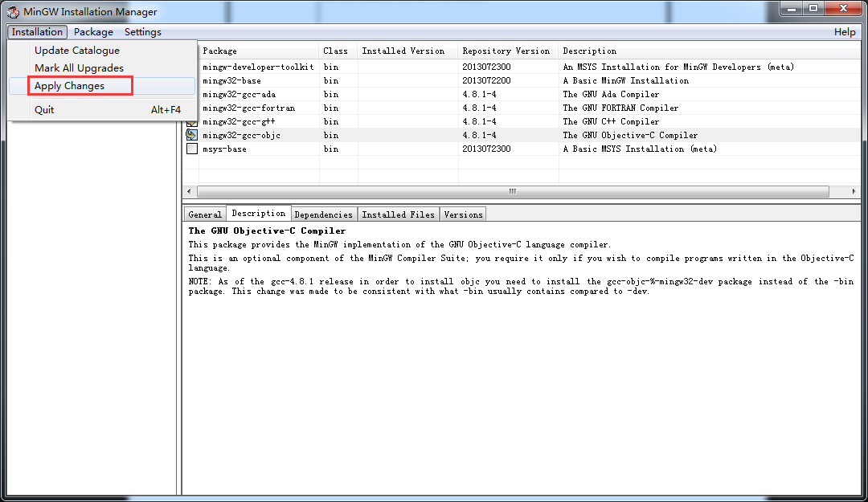
Task: Open the MinGW app icon in title bar
Action: 13,11
